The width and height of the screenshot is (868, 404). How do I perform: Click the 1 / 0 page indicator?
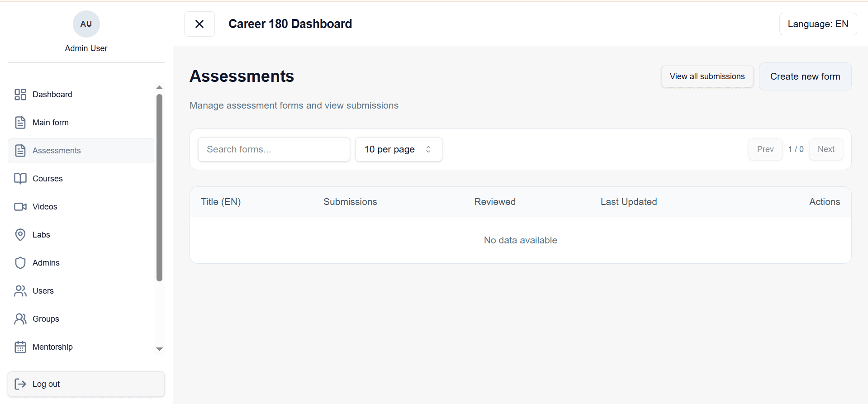pos(796,149)
